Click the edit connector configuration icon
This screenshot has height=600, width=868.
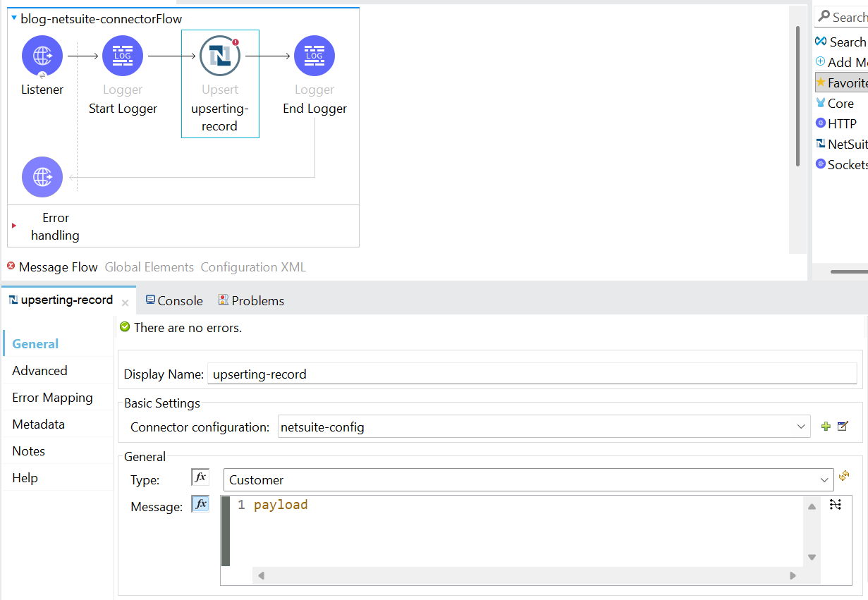click(x=843, y=427)
